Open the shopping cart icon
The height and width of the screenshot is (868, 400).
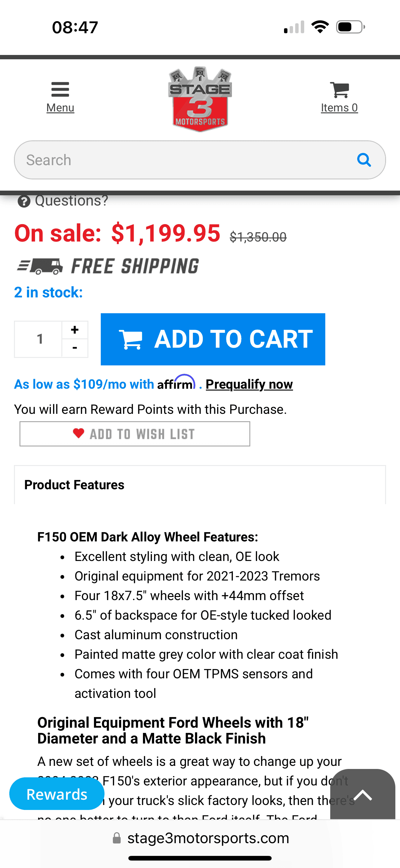click(x=340, y=90)
